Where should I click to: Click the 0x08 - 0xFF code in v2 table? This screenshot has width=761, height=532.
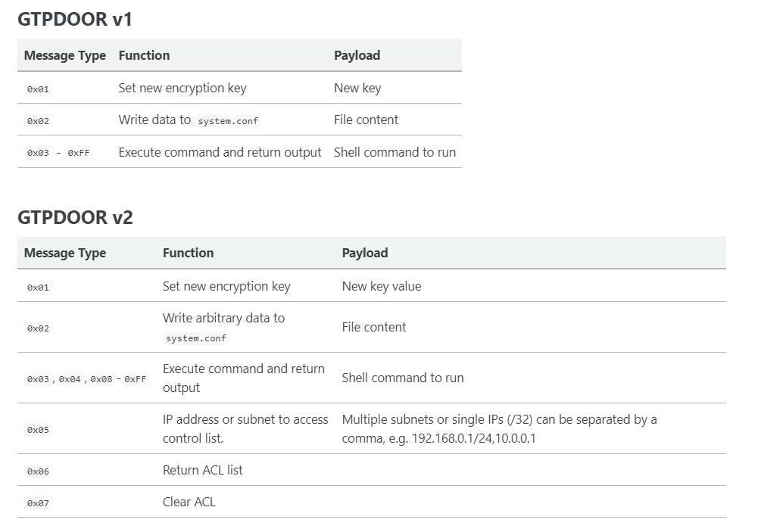coord(118,379)
